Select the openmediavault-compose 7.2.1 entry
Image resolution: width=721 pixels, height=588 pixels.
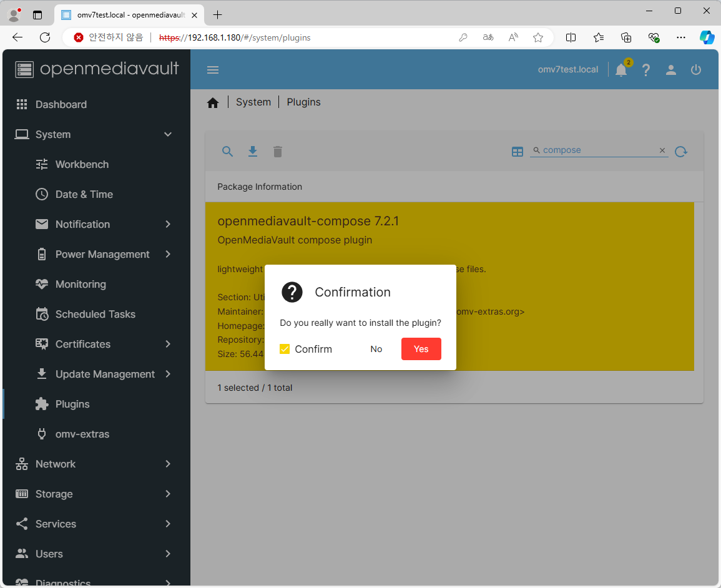tap(449, 287)
